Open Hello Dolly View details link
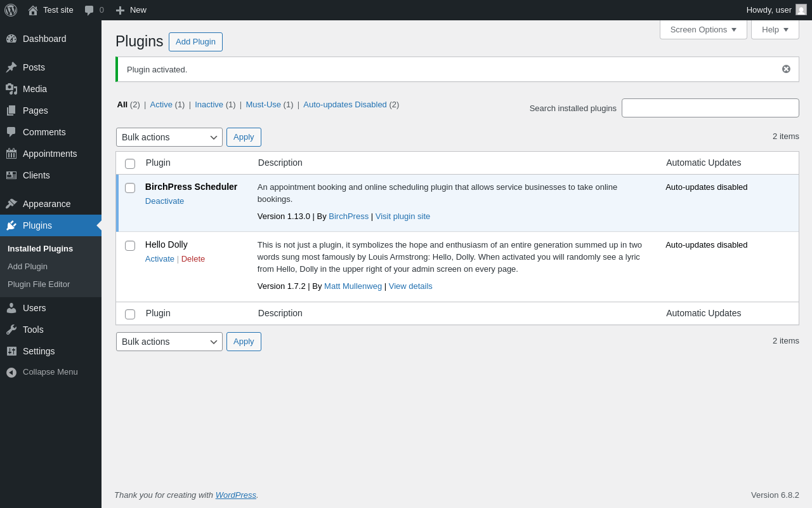The image size is (812, 508). (x=410, y=286)
